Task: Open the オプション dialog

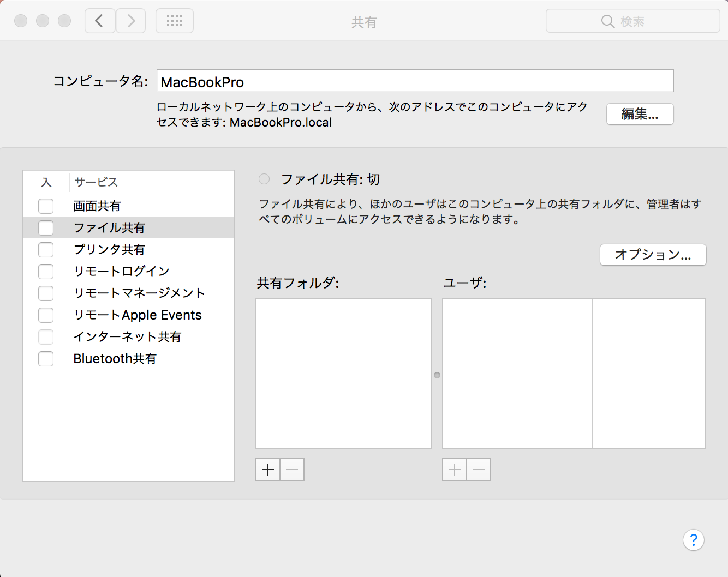Action: (x=653, y=255)
